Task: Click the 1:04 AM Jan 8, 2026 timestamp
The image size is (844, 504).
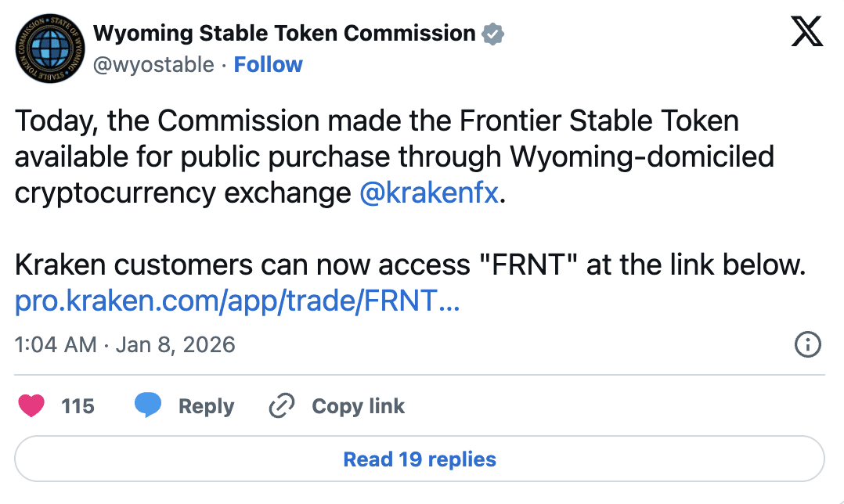Action: tap(125, 344)
